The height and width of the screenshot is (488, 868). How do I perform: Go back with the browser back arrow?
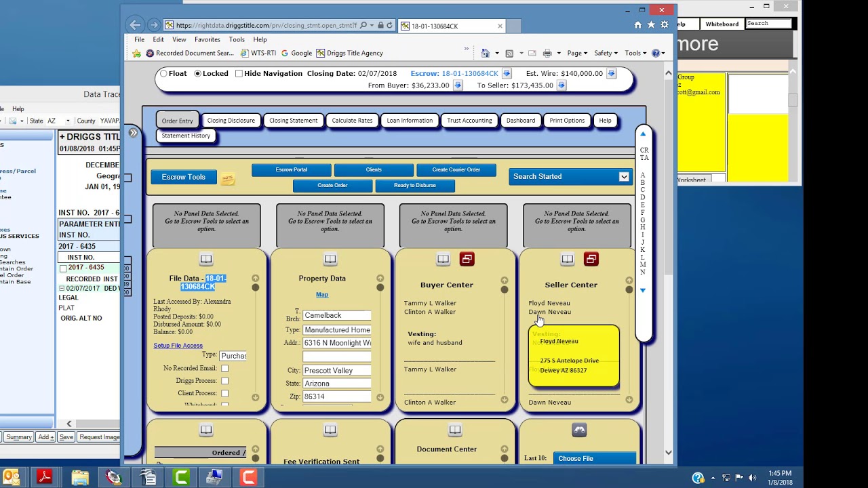[135, 25]
